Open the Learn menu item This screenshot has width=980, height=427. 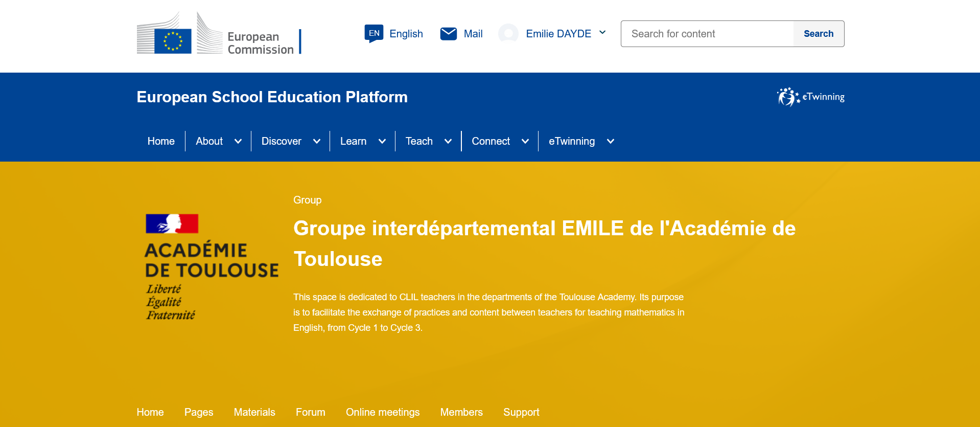pyautogui.click(x=354, y=141)
